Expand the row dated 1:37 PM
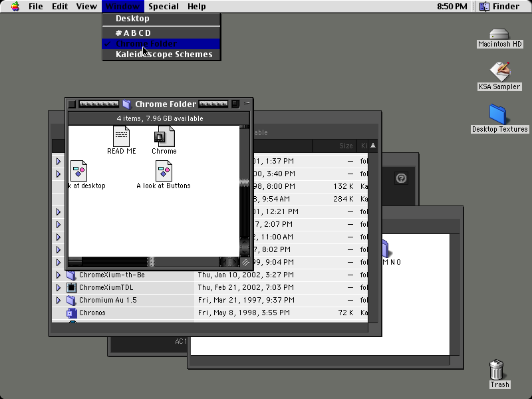The width and height of the screenshot is (532, 399). (x=59, y=161)
